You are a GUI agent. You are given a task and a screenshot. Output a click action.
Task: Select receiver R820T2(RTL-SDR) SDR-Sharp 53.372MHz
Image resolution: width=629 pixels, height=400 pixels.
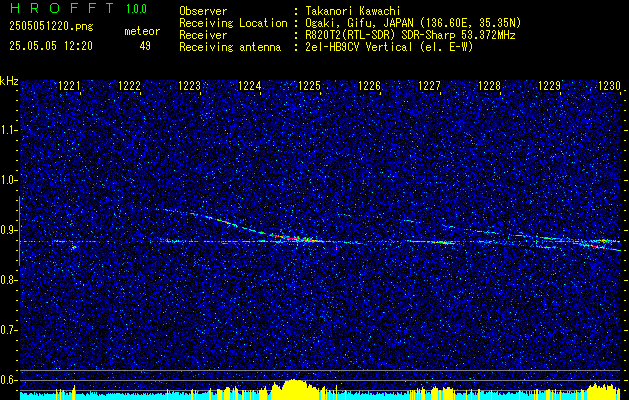click(x=410, y=35)
